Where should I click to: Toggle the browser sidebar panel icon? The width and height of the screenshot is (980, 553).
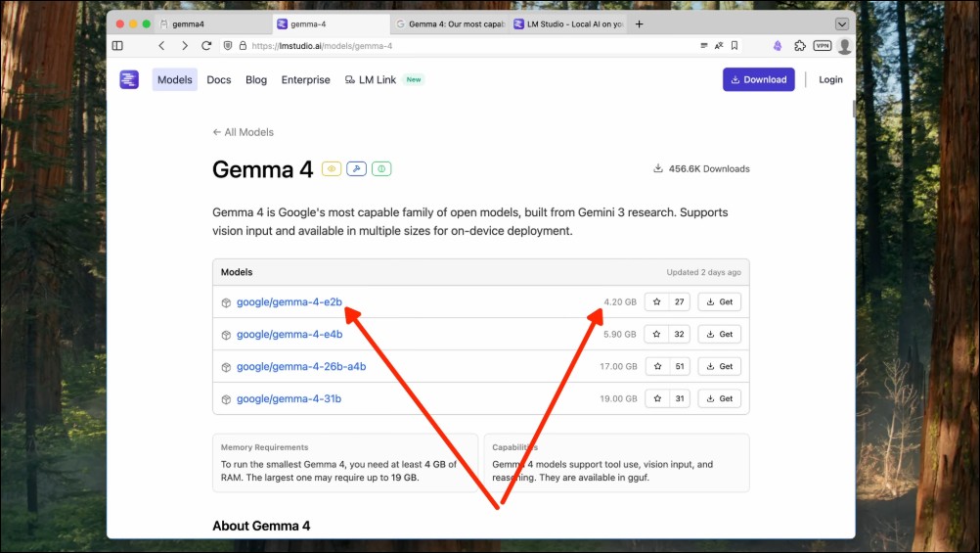(x=117, y=46)
